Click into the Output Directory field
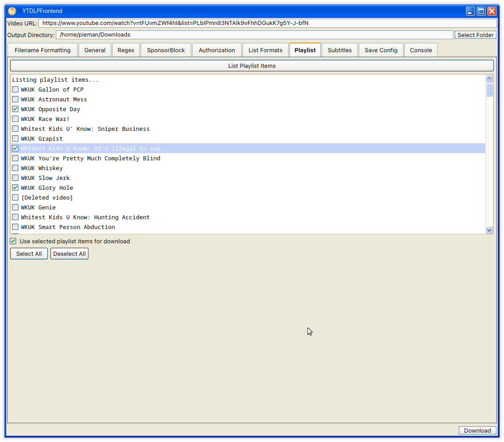The image size is (504, 442). [255, 35]
